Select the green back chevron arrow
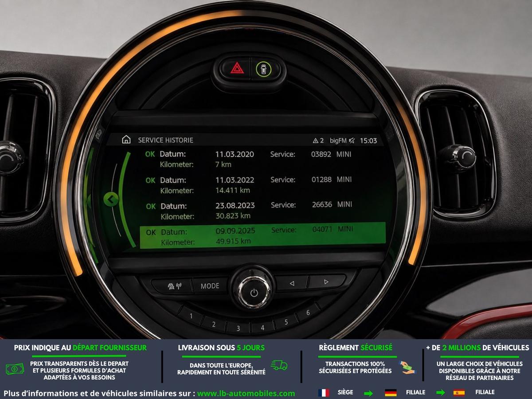This screenshot has width=532, height=399. pos(110,199)
